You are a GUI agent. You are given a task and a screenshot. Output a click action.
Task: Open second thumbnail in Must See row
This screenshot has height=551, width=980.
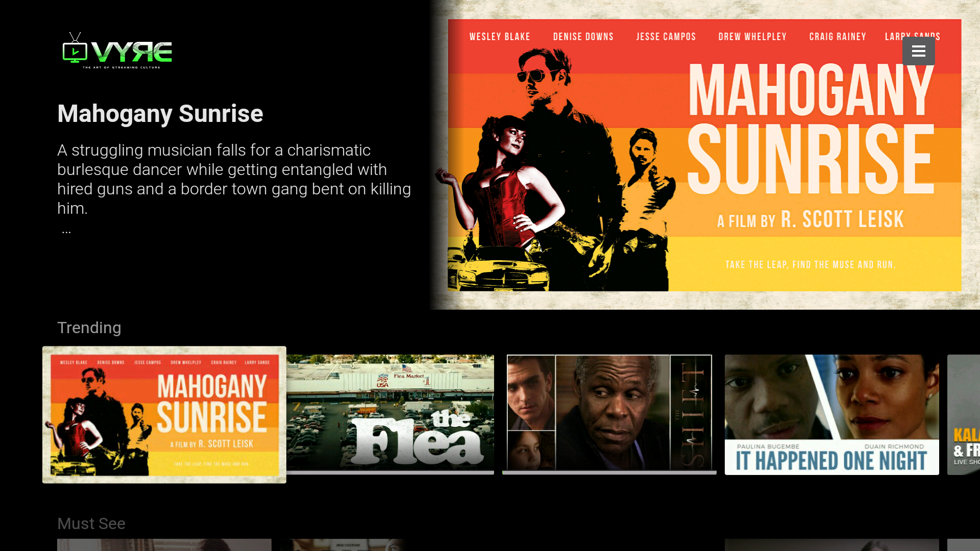343,545
